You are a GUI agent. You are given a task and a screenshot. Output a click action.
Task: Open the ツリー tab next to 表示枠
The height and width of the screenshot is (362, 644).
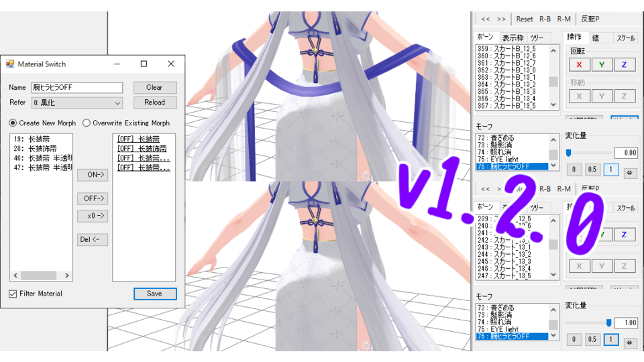click(x=537, y=38)
